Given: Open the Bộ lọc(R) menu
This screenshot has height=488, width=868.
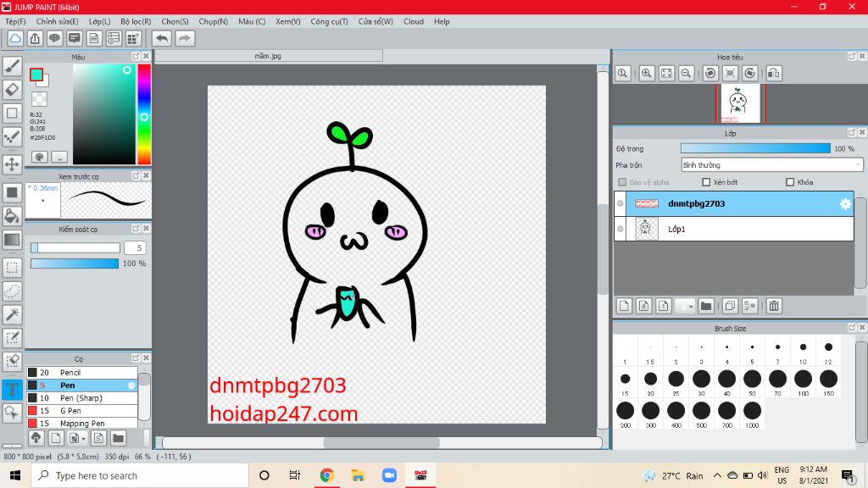Looking at the screenshot, I should (x=136, y=21).
